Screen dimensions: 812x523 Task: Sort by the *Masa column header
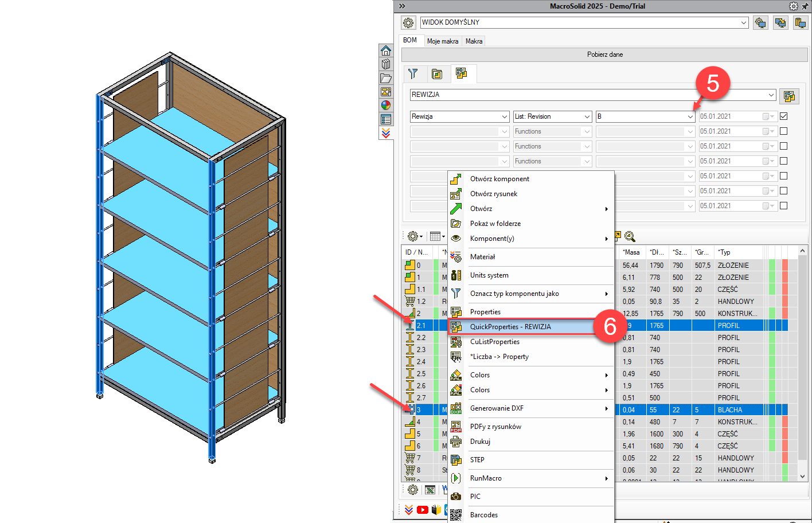point(633,252)
